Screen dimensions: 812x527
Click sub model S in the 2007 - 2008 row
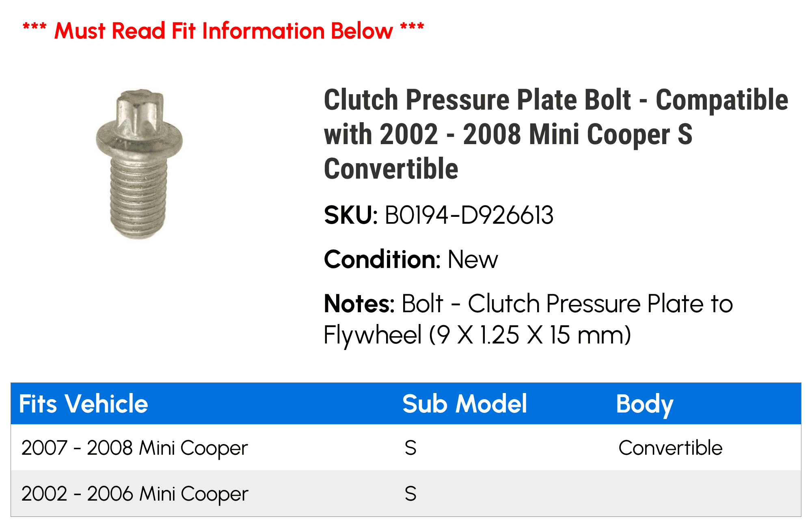[x=410, y=448]
